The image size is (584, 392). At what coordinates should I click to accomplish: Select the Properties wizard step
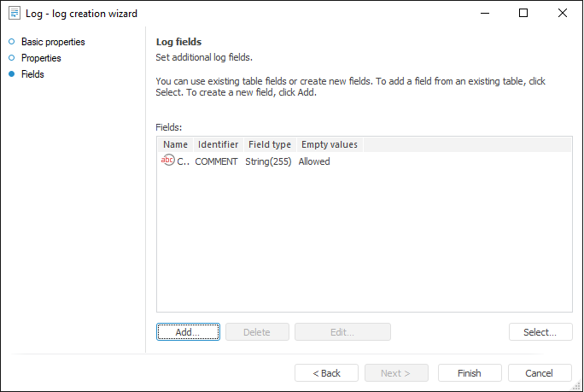click(41, 58)
